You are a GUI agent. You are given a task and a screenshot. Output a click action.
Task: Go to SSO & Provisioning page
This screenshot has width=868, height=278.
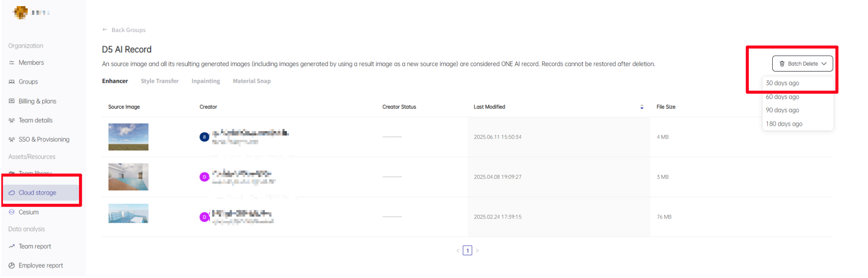point(44,139)
